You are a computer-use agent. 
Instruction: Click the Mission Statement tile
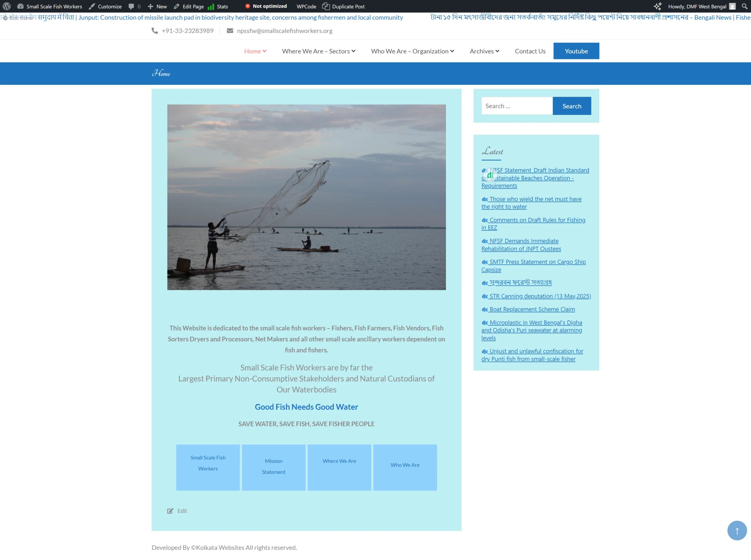pos(273,467)
